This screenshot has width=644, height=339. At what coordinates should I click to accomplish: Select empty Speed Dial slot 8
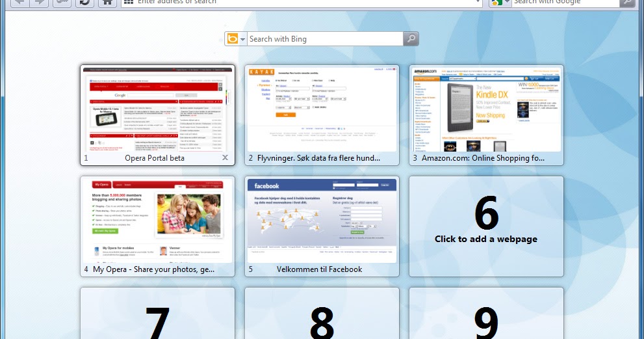coord(322,314)
